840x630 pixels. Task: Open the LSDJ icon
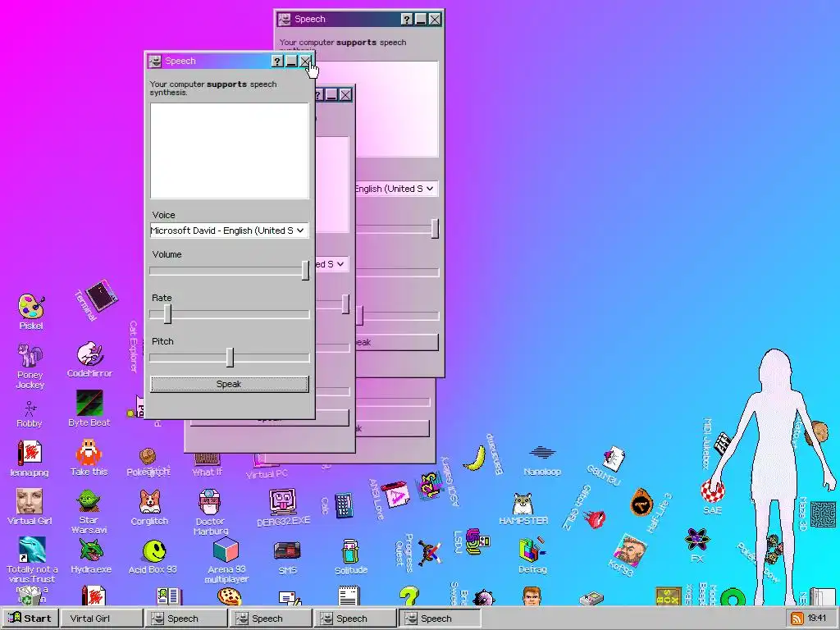(x=477, y=541)
